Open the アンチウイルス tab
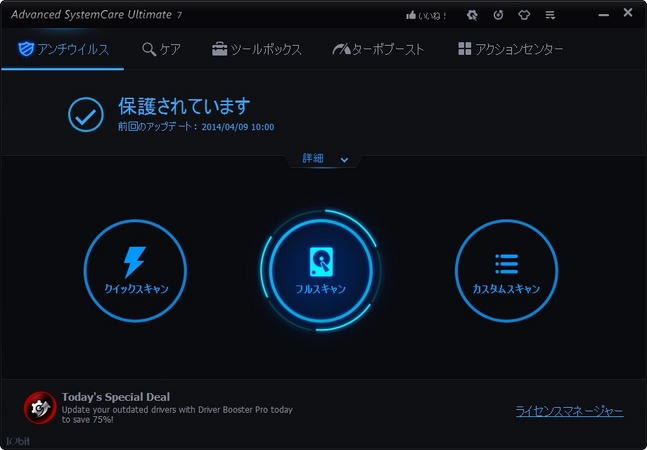Viewport: 647px width, 450px height. click(63, 49)
